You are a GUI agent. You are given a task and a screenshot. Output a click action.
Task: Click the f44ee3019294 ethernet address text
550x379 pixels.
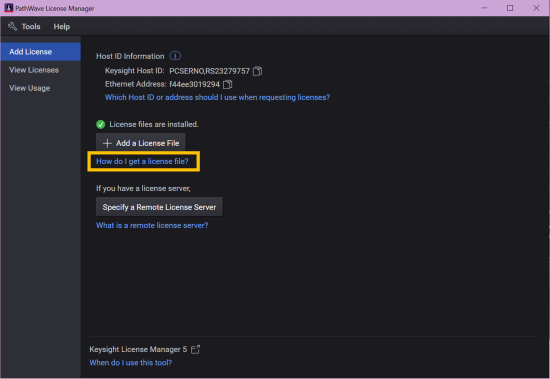click(194, 84)
